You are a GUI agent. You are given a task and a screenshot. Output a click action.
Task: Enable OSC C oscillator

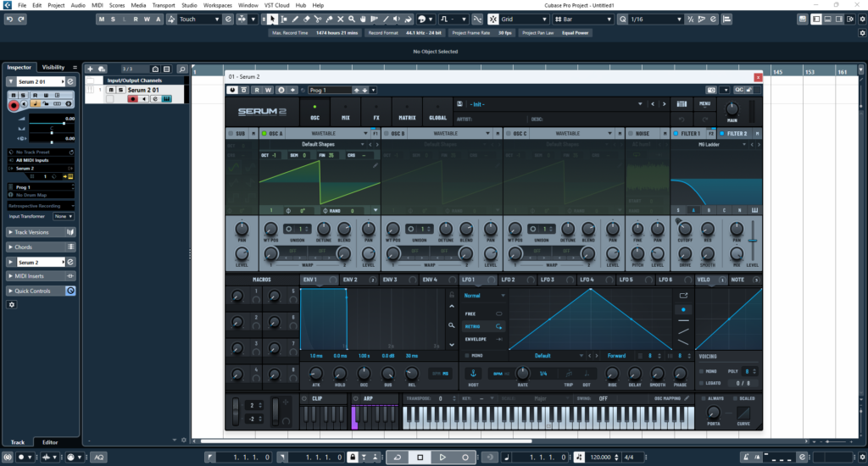(x=509, y=133)
